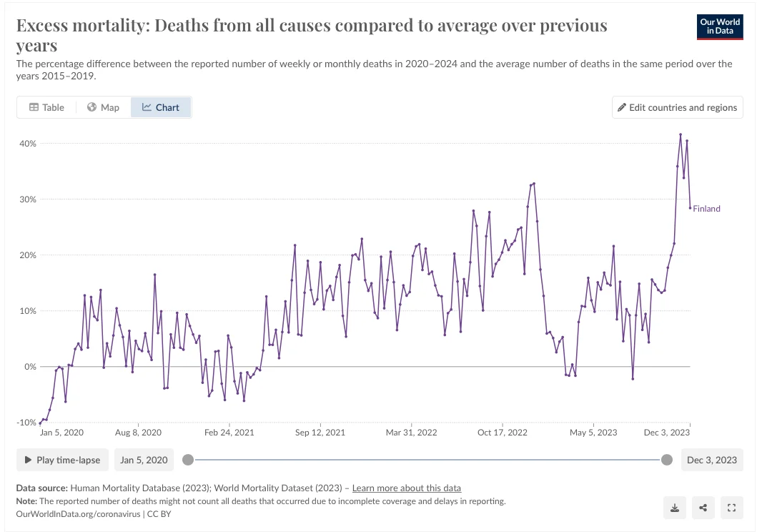The image size is (757, 532).
Task: Click the globe icon on Map tab
Action: [x=92, y=107]
